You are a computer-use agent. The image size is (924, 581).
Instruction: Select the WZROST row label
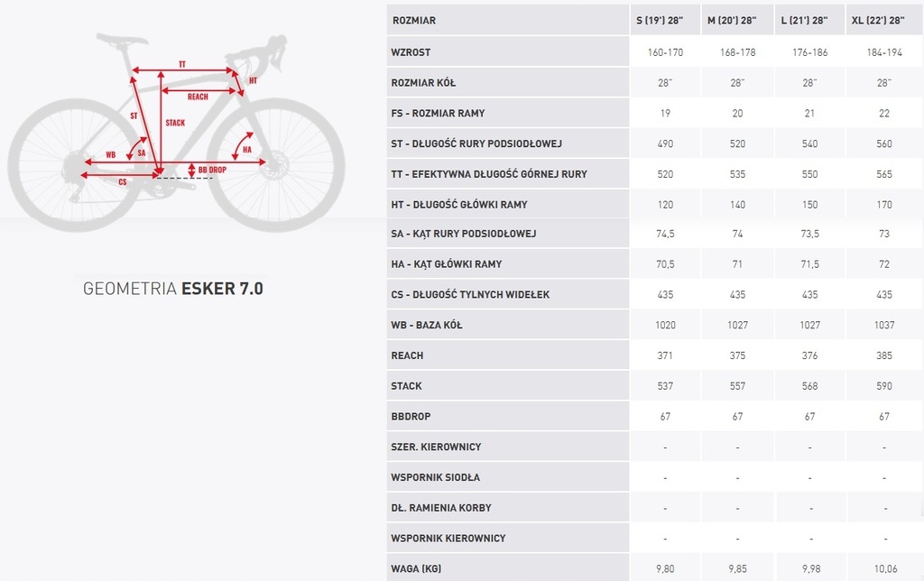pos(411,52)
